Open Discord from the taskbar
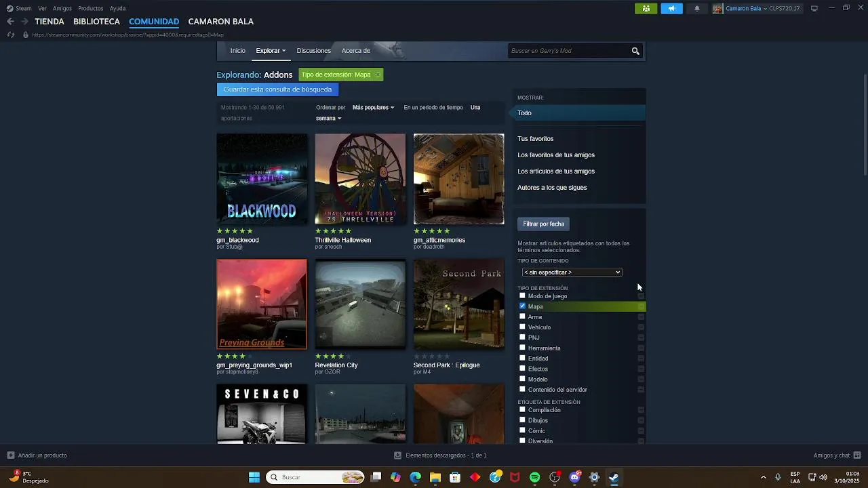Viewport: 868px width, 488px height. 574,477
